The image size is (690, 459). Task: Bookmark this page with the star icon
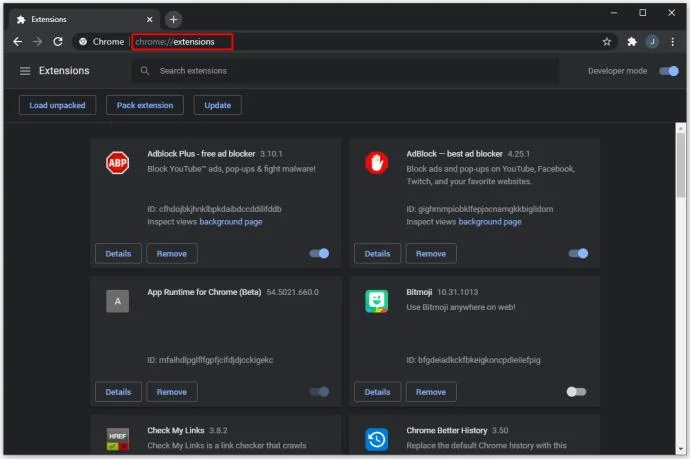pyautogui.click(x=607, y=41)
